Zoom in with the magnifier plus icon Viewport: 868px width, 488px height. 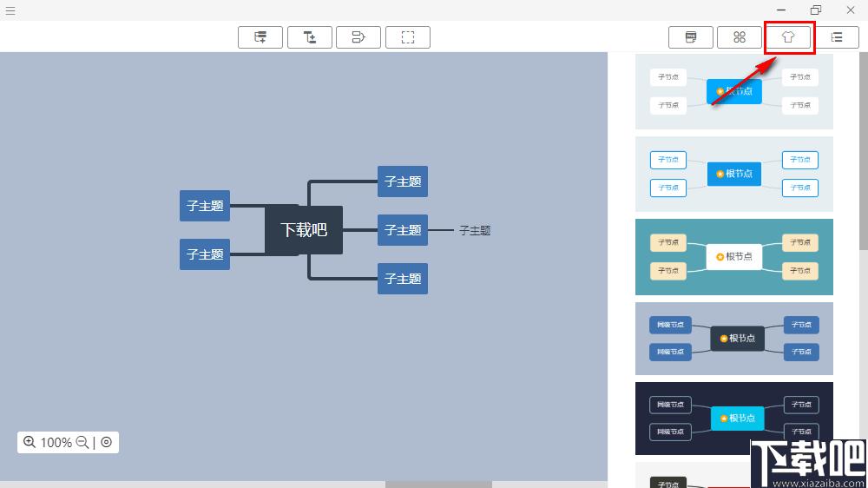(x=30, y=442)
